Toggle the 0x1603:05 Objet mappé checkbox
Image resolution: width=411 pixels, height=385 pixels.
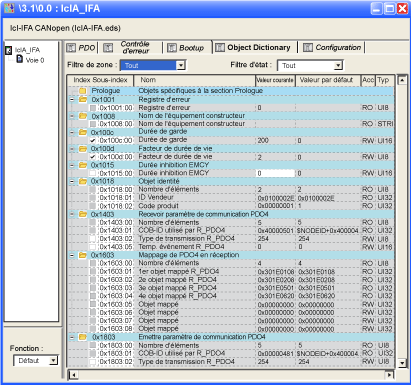93,304
